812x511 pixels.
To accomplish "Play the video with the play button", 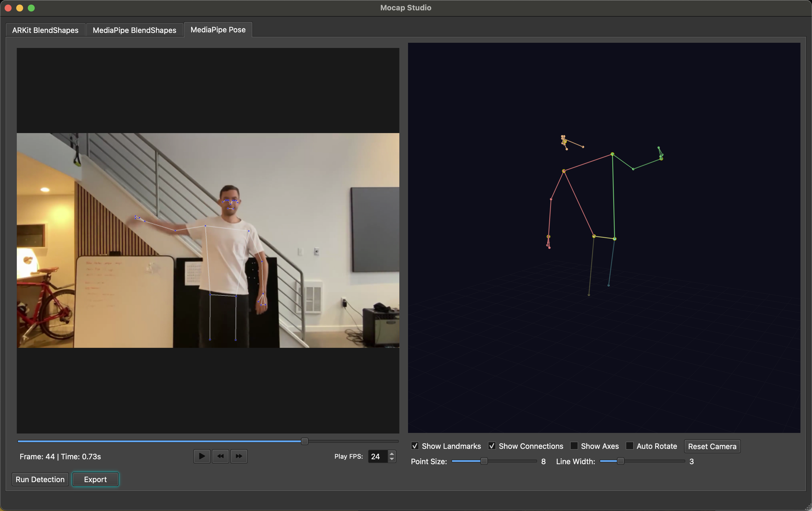I will tap(202, 456).
